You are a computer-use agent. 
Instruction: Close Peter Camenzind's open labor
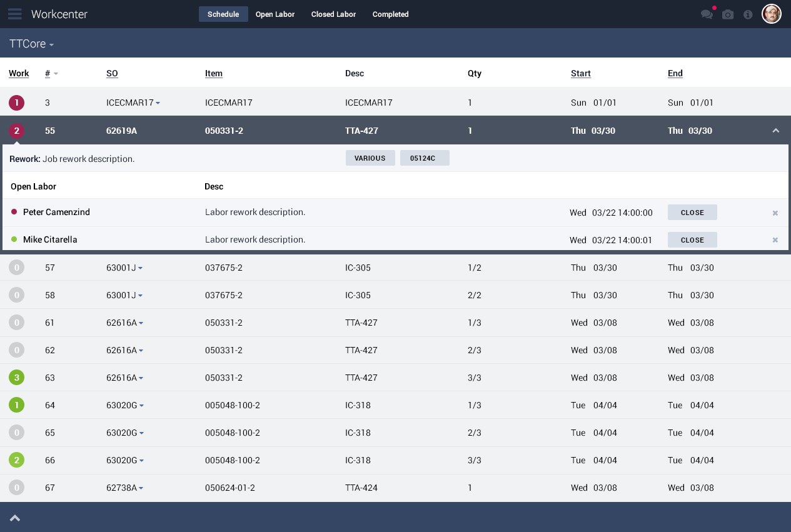point(692,213)
